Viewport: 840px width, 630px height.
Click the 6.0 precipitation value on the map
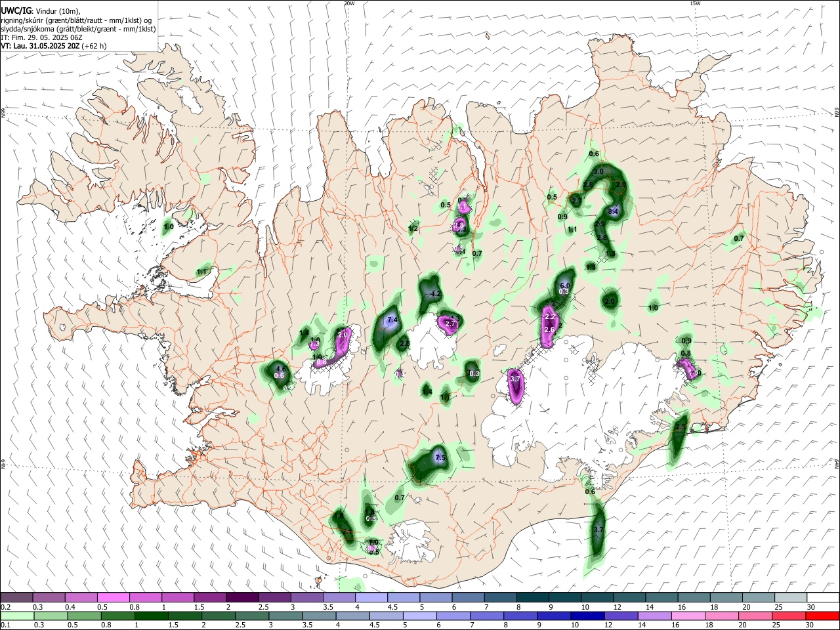point(564,286)
